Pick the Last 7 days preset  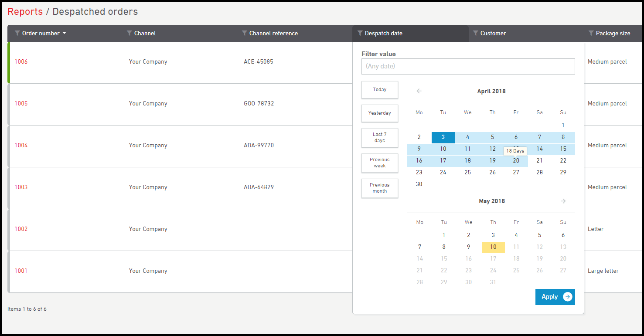click(x=379, y=137)
